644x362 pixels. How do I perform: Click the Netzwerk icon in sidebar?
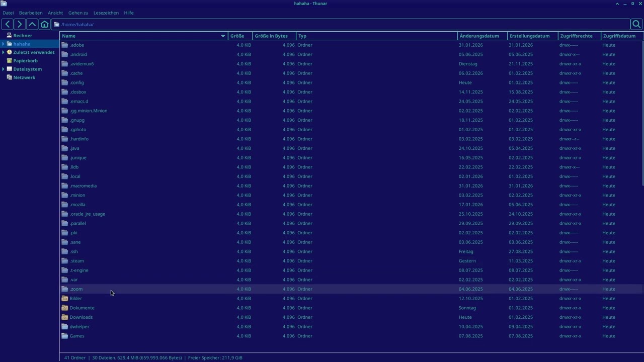tap(9, 77)
